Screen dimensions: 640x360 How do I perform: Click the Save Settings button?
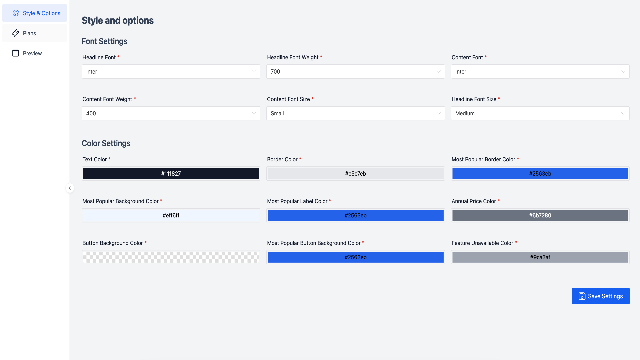click(x=600, y=296)
